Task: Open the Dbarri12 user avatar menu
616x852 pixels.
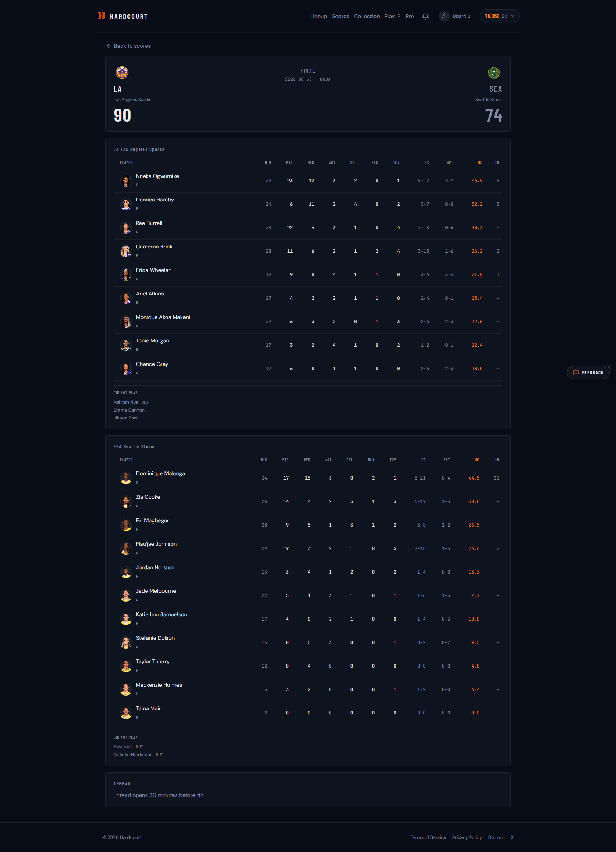Action: point(444,16)
